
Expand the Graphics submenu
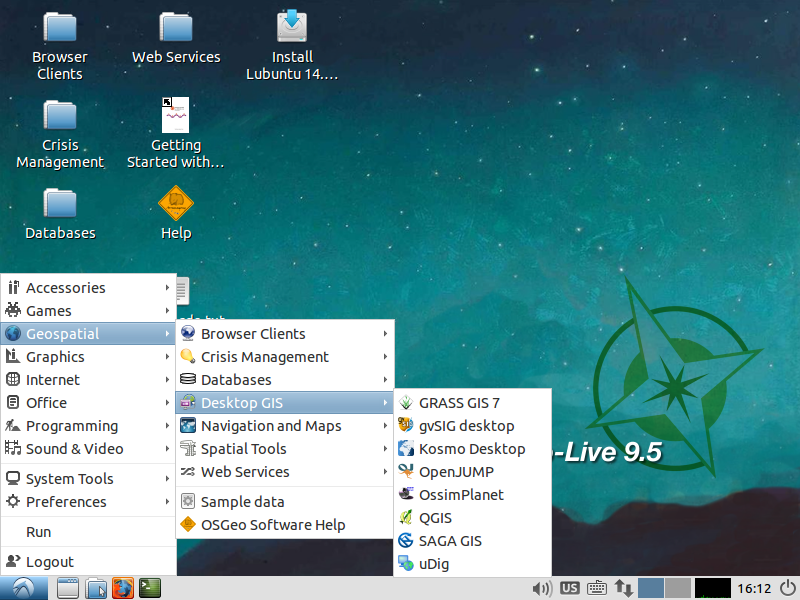(88, 357)
